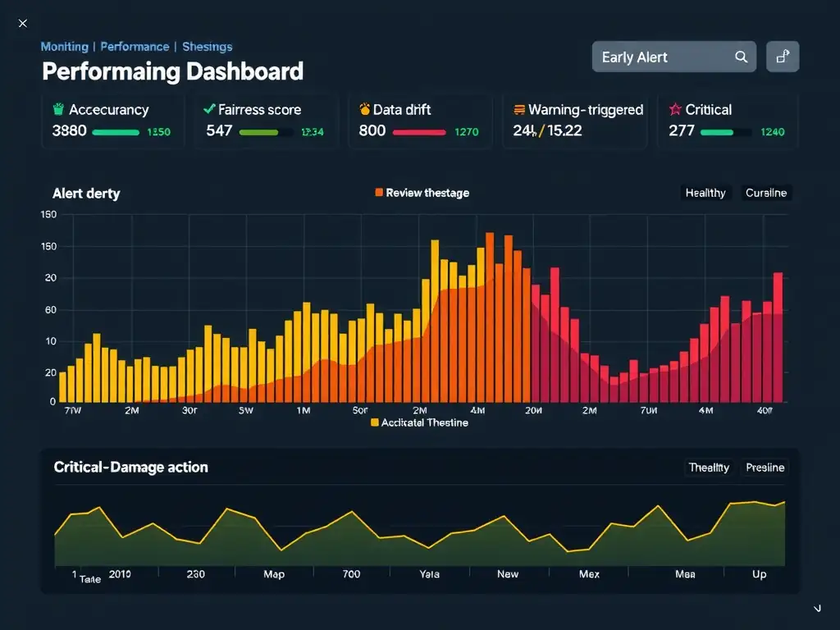Focus the Early Alert search field

tap(674, 57)
